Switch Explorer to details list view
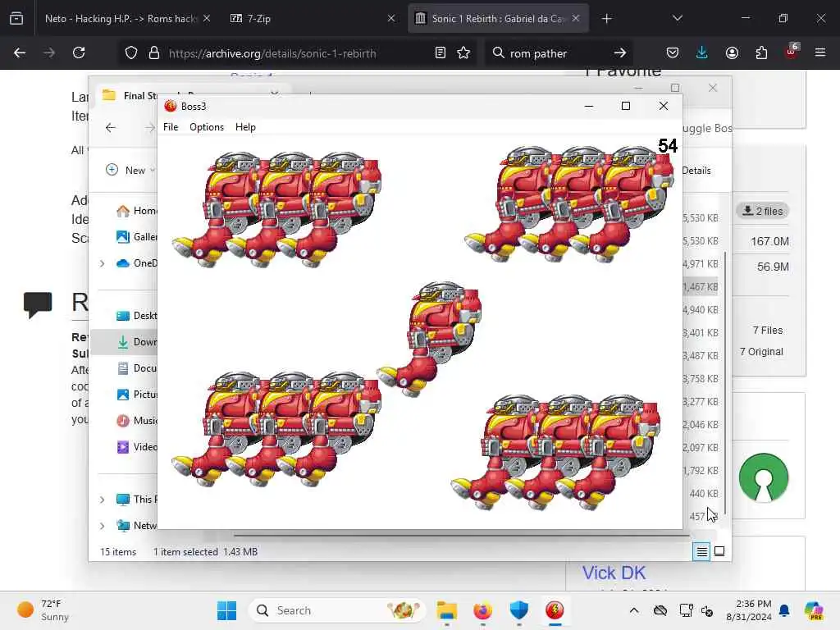Viewport: 840px width, 630px height. coord(702,551)
